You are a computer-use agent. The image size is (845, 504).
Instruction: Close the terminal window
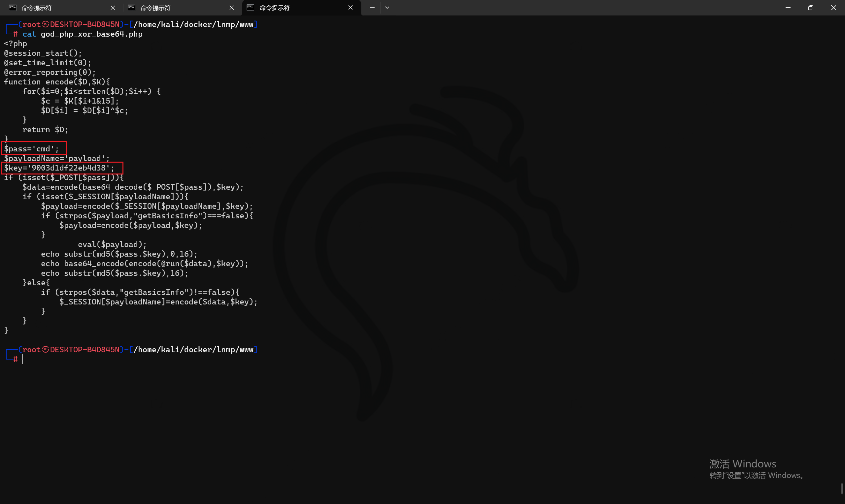coord(833,8)
